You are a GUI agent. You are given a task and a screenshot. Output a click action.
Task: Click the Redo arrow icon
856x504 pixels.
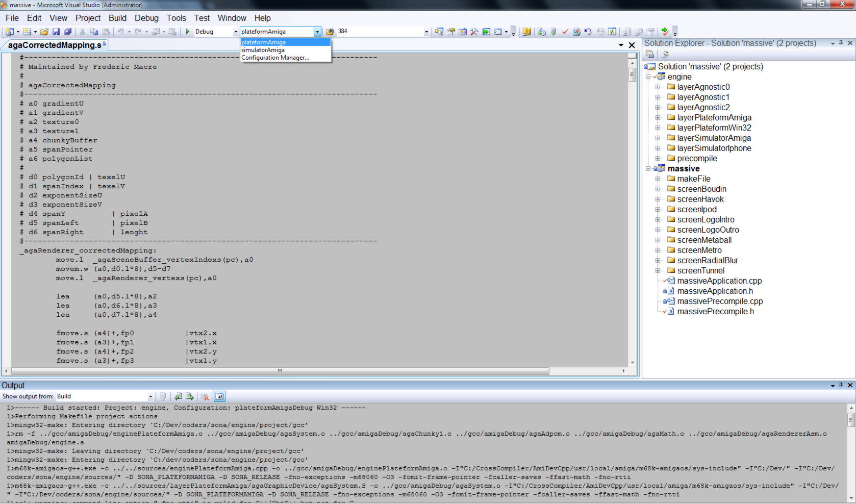tap(138, 32)
